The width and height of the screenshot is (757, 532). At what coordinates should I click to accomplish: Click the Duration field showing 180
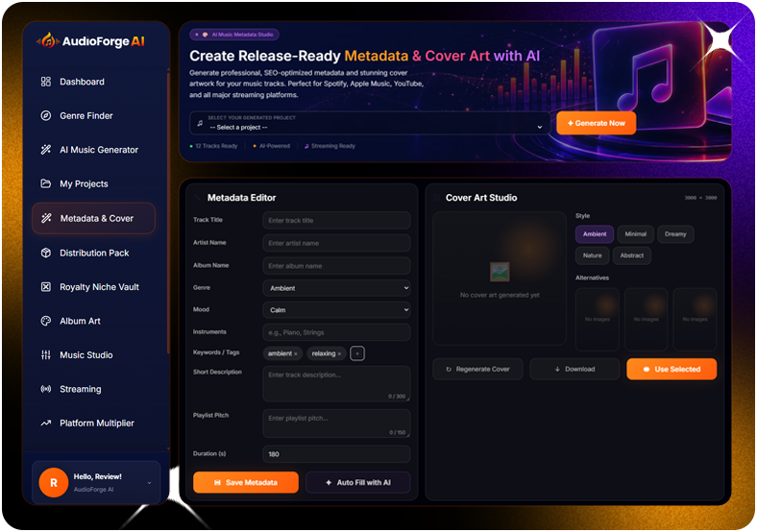tap(337, 454)
